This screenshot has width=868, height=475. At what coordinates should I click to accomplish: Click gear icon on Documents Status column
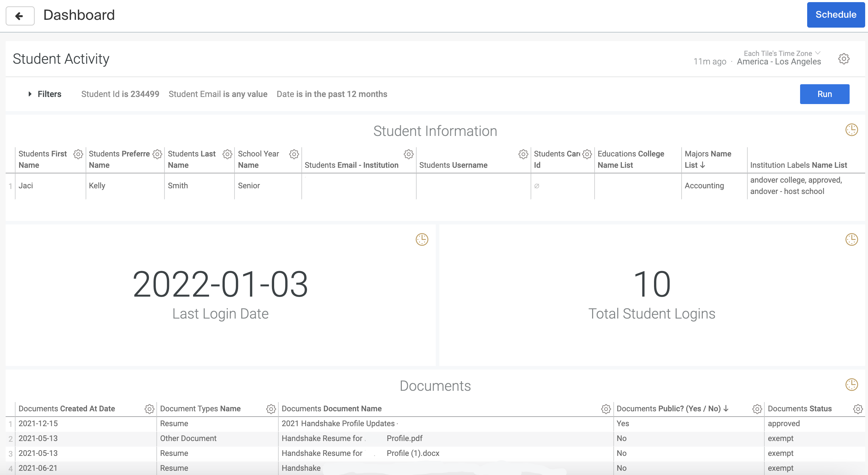pyautogui.click(x=858, y=409)
